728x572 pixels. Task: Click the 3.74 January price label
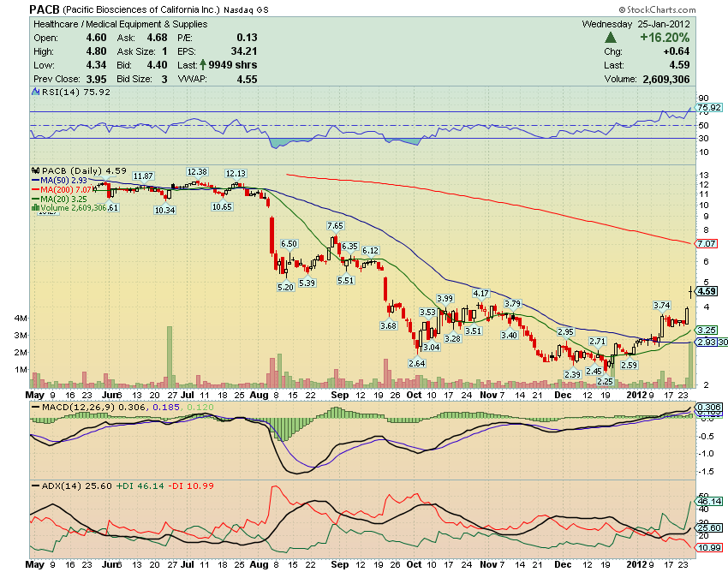click(661, 305)
